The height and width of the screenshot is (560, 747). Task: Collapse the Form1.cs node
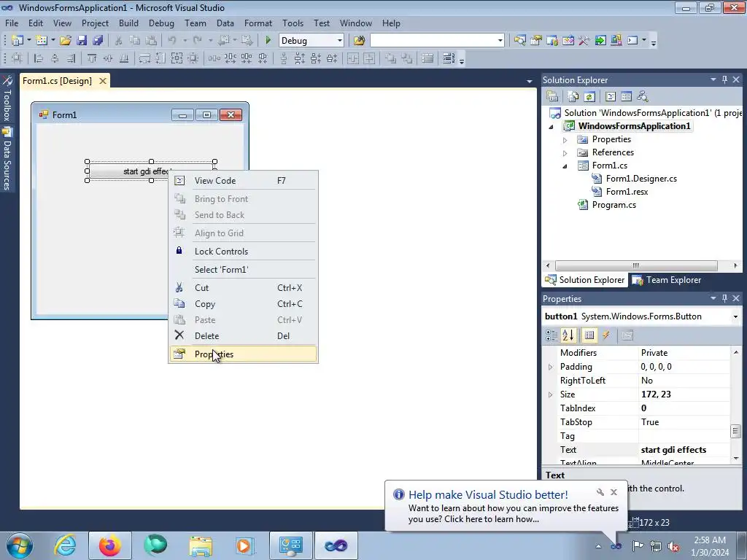point(565,166)
